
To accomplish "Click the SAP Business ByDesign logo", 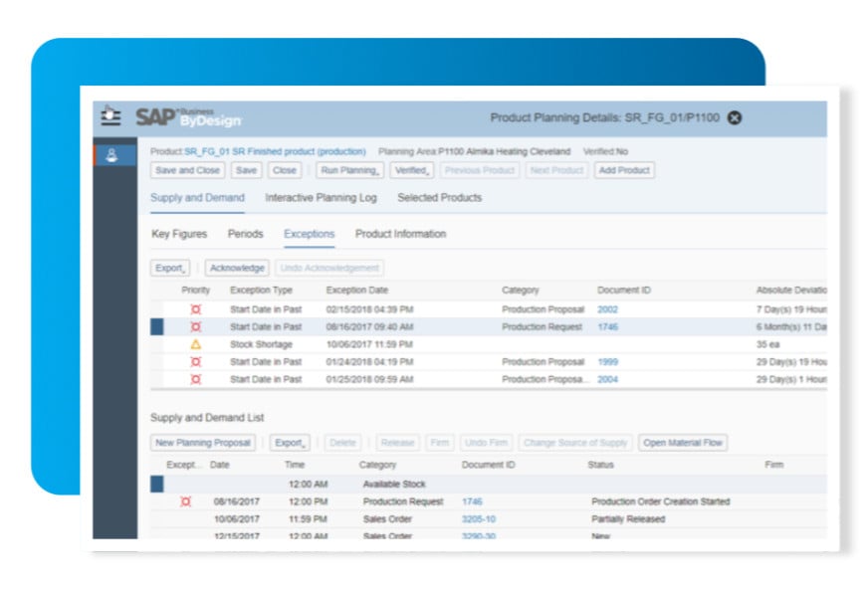I will click(189, 117).
